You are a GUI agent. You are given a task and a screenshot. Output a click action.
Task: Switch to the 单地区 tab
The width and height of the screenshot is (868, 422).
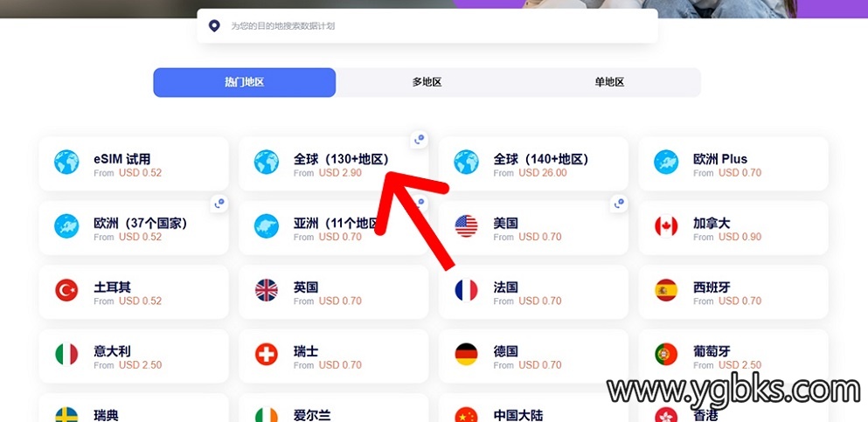click(x=609, y=82)
